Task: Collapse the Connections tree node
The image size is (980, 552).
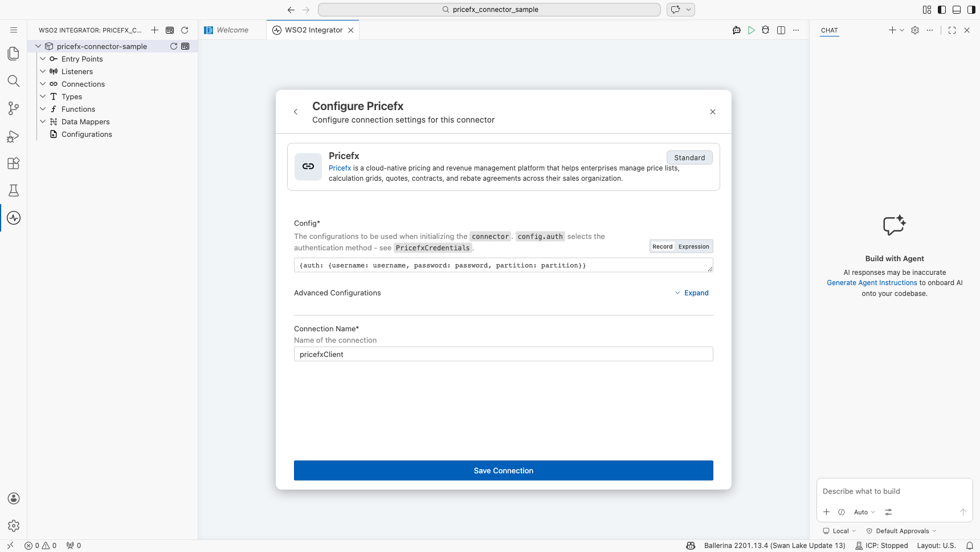Action: coord(43,84)
